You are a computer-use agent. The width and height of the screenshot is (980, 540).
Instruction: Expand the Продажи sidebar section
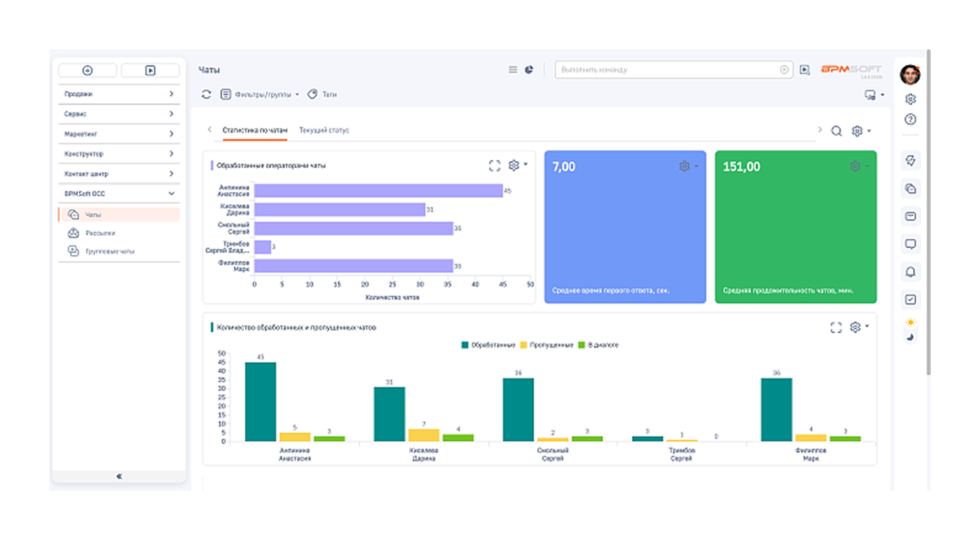coord(119,94)
